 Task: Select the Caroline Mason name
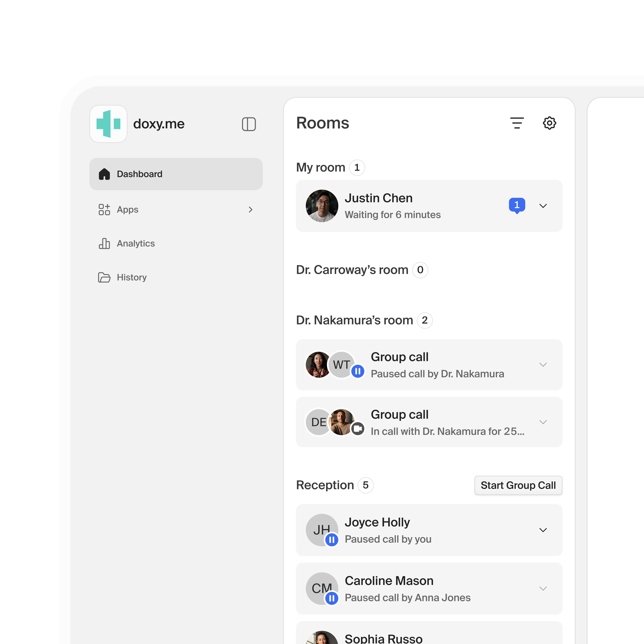point(389,581)
